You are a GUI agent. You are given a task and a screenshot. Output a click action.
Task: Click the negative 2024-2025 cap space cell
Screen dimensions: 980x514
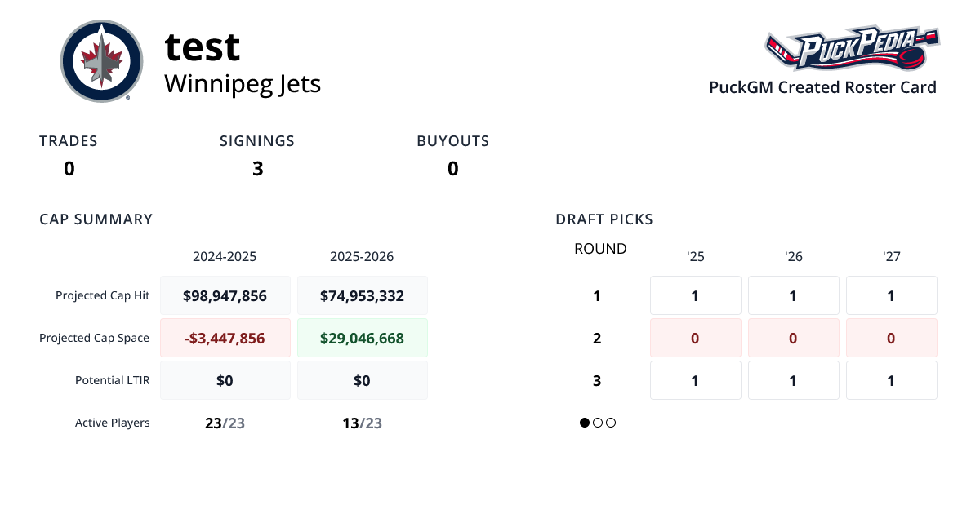click(225, 338)
